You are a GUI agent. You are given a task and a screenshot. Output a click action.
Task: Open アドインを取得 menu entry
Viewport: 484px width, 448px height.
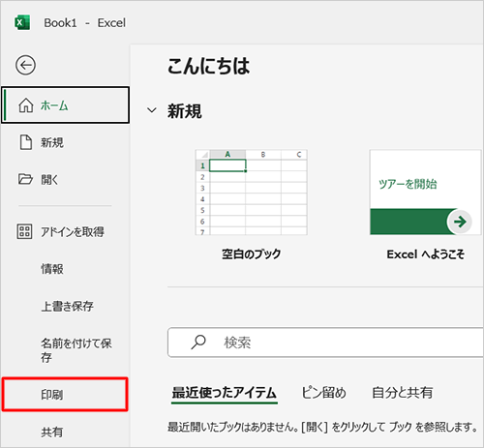[66, 231]
